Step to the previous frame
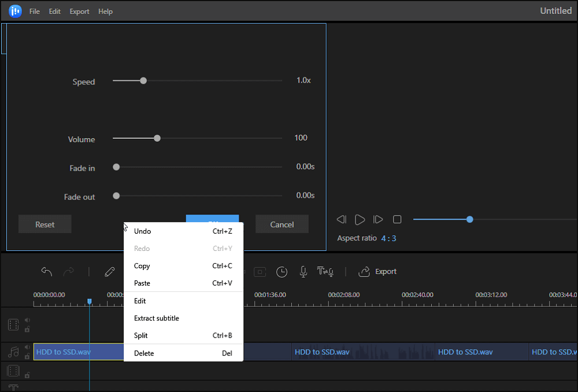The width and height of the screenshot is (578, 392). pyautogui.click(x=342, y=220)
